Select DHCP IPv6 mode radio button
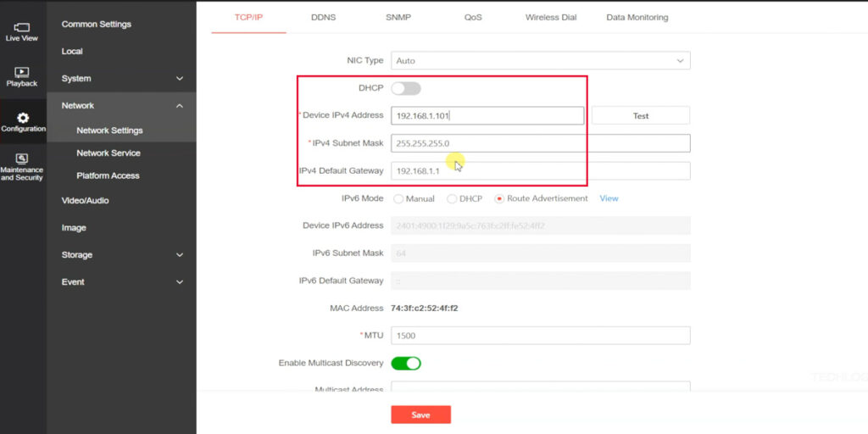868x434 pixels. click(452, 199)
